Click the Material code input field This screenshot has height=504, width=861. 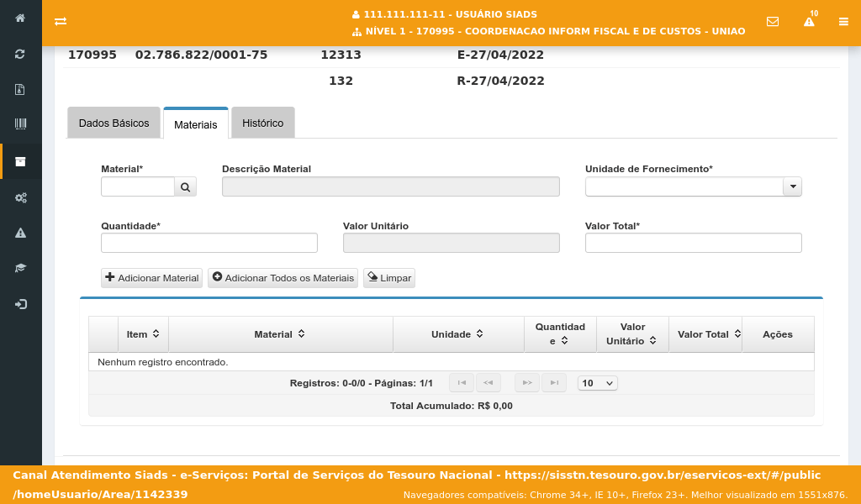tap(138, 187)
